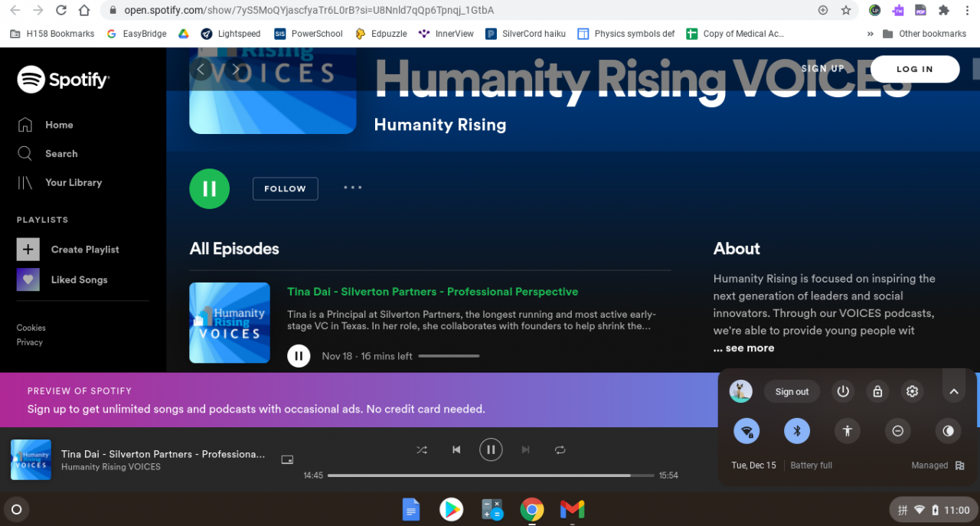Toggle shuffle in player bar
This screenshot has height=526, width=980.
click(x=422, y=450)
